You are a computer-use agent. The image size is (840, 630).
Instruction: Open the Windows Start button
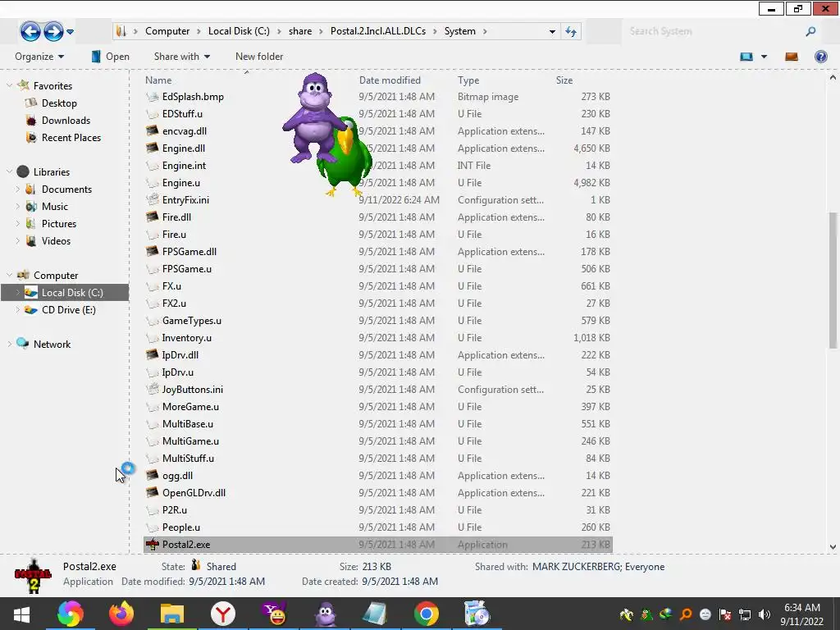[x=21, y=614]
